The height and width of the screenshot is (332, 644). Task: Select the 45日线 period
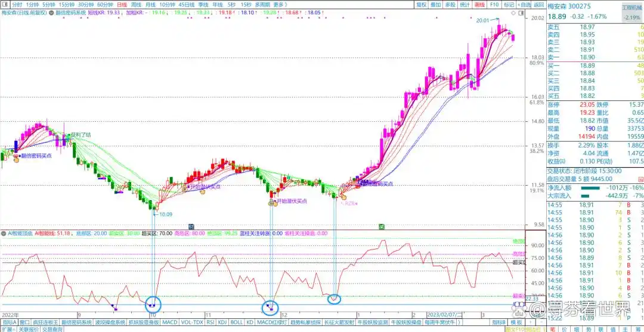click(x=185, y=5)
